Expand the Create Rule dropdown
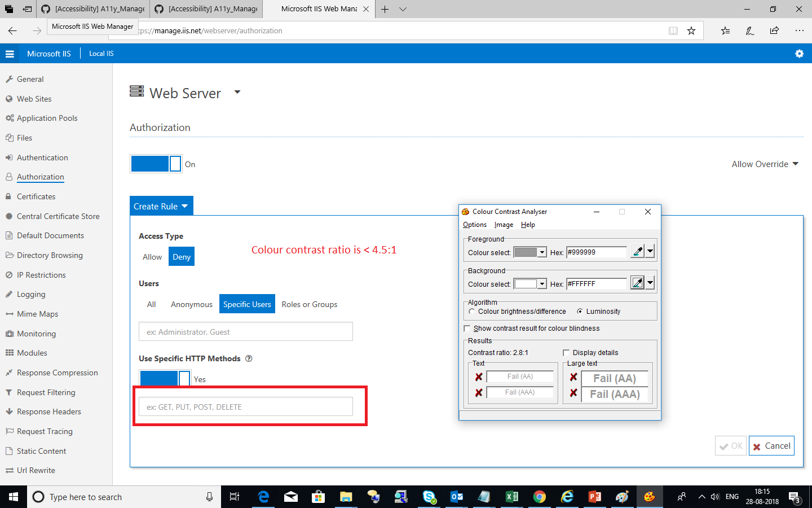This screenshot has height=508, width=812. (161, 205)
